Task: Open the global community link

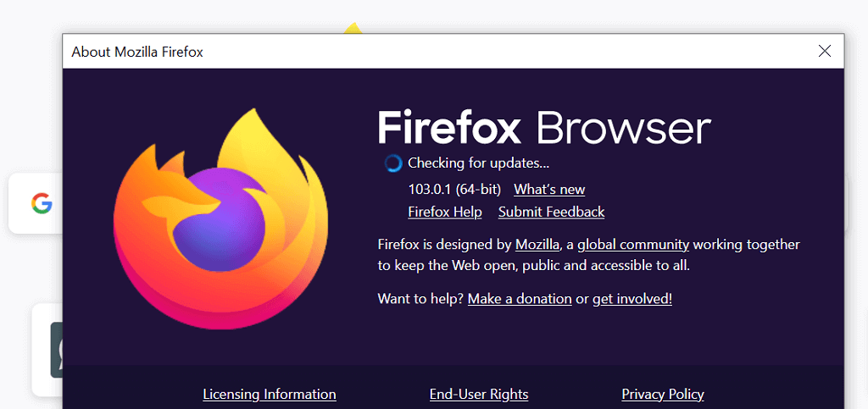Action: click(x=633, y=244)
